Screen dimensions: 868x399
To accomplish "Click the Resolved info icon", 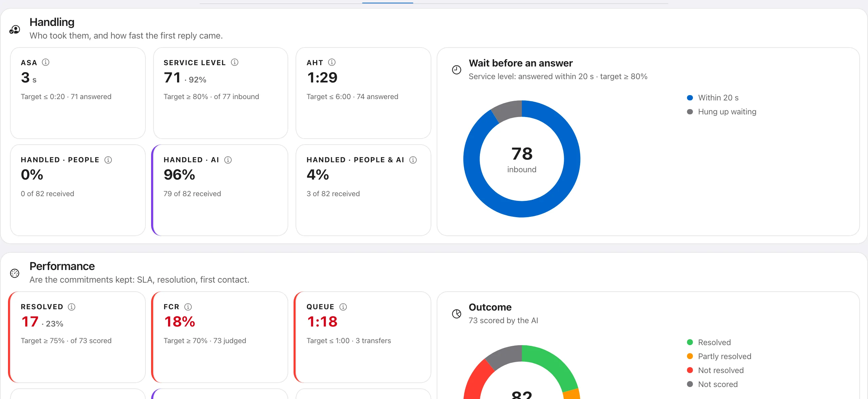I will [72, 307].
